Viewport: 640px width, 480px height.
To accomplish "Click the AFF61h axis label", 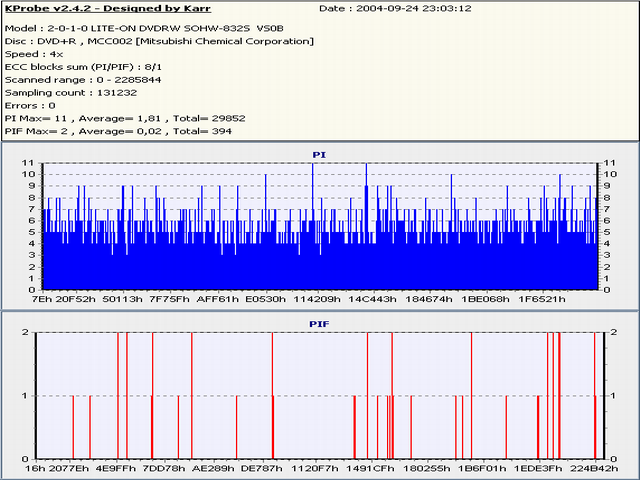I will 218,299.
